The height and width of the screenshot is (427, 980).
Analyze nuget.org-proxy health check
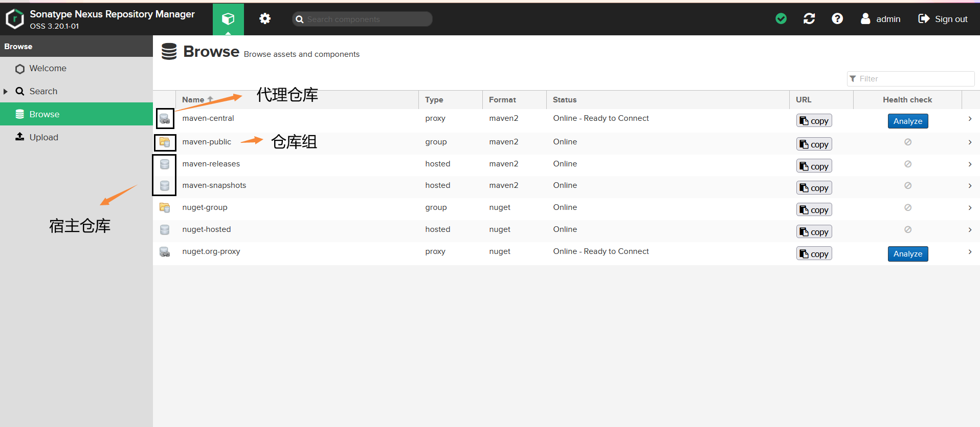pos(908,254)
